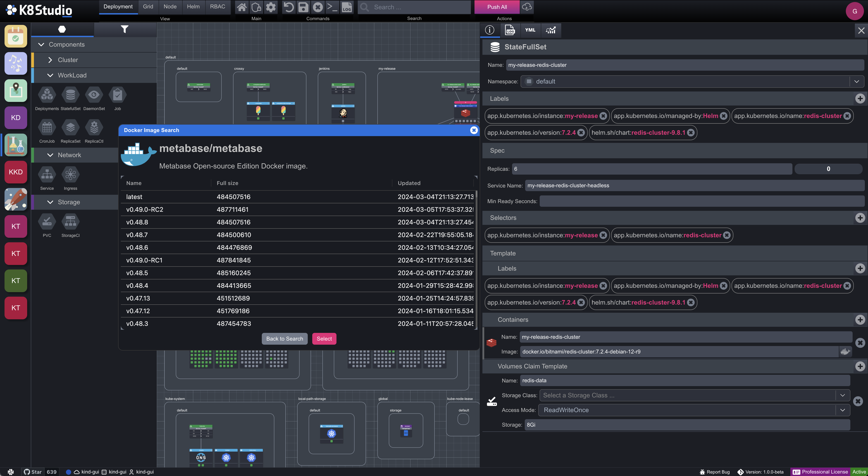This screenshot has width=868, height=476.
Task: Open the LOG command icon in toolbar
Action: pos(347,7)
